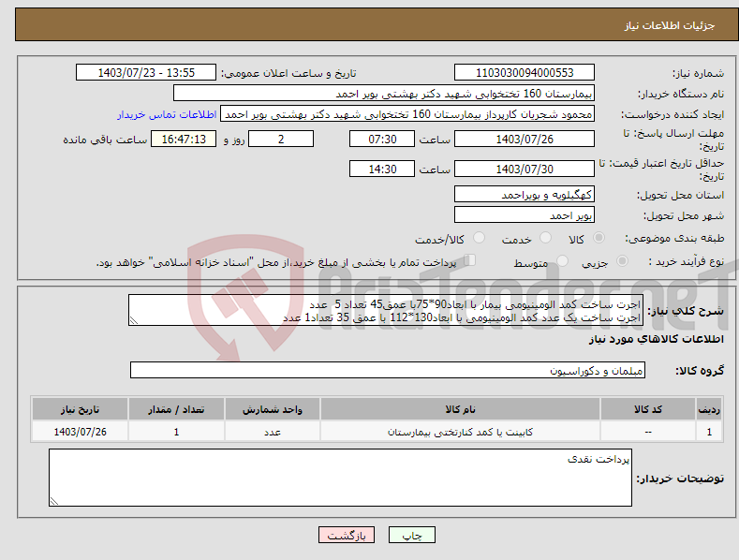Click the delivery city بویر احمد field
This screenshot has height=560, width=739.
point(525,215)
